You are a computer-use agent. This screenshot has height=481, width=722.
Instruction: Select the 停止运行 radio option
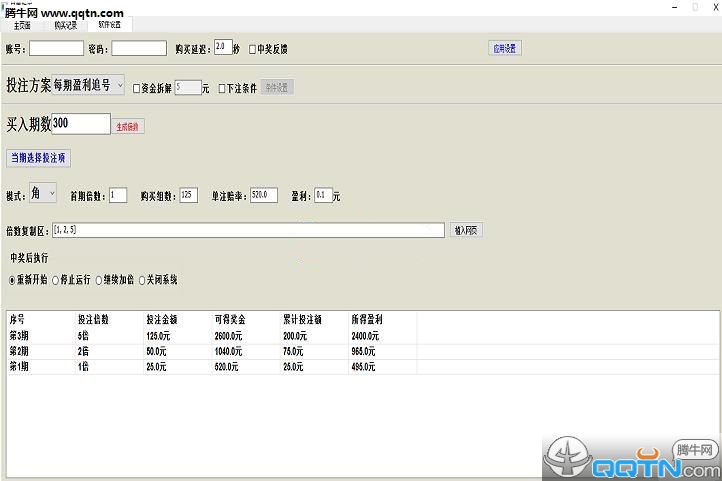pos(56,280)
